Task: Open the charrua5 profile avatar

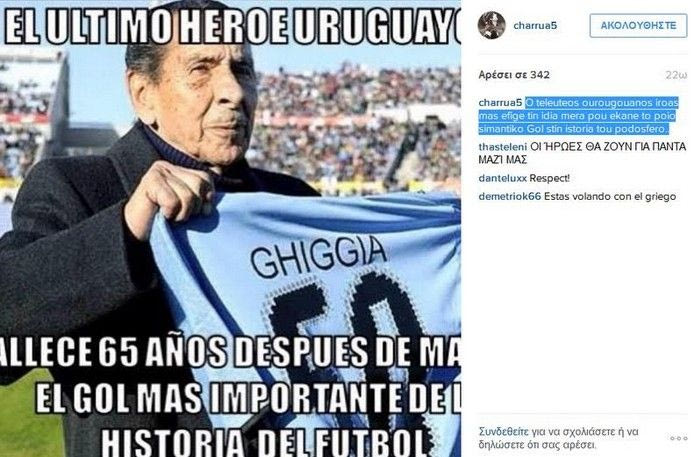Action: click(x=492, y=25)
